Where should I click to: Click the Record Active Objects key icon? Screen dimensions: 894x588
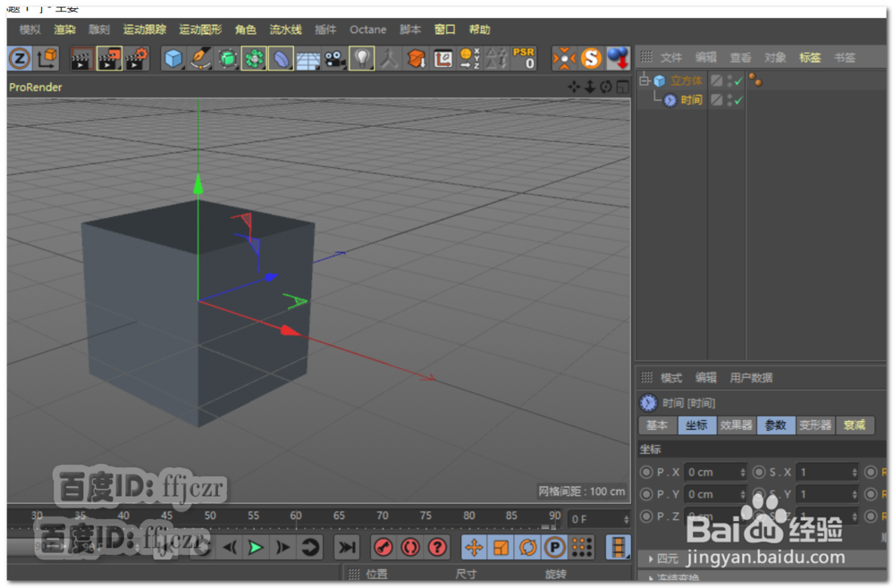[x=384, y=548]
